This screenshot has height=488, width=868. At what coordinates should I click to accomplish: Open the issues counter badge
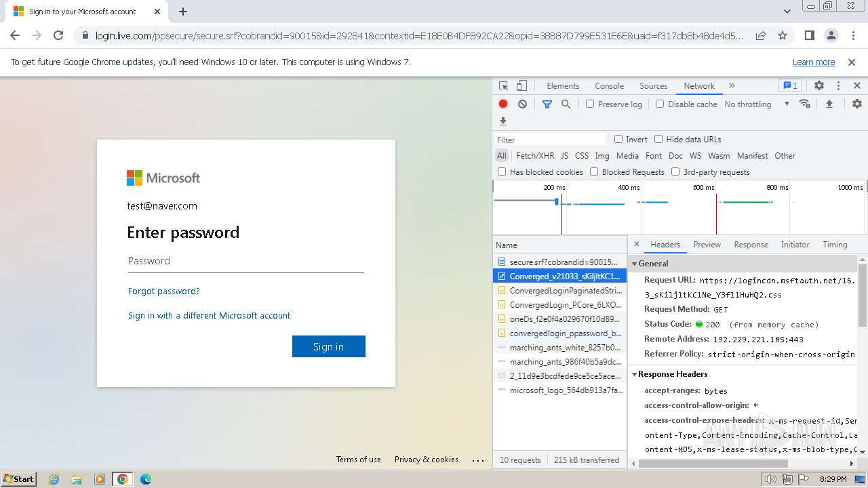coord(790,86)
